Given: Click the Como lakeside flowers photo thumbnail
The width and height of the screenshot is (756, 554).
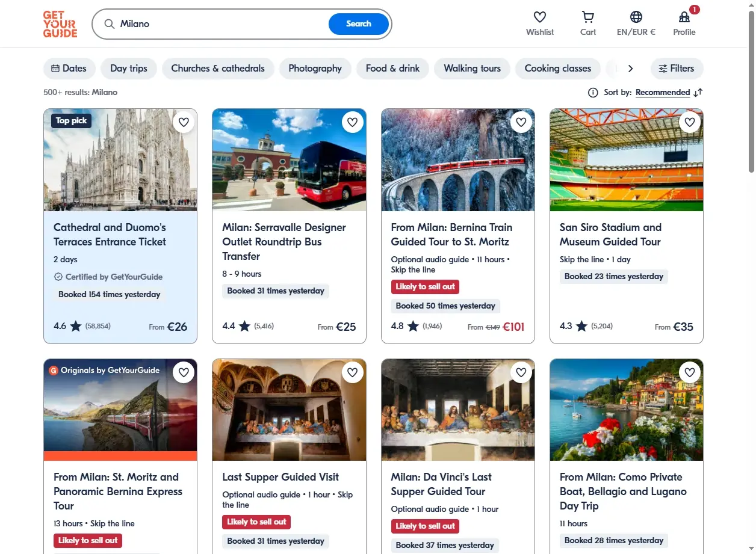Looking at the screenshot, I should click(627, 410).
